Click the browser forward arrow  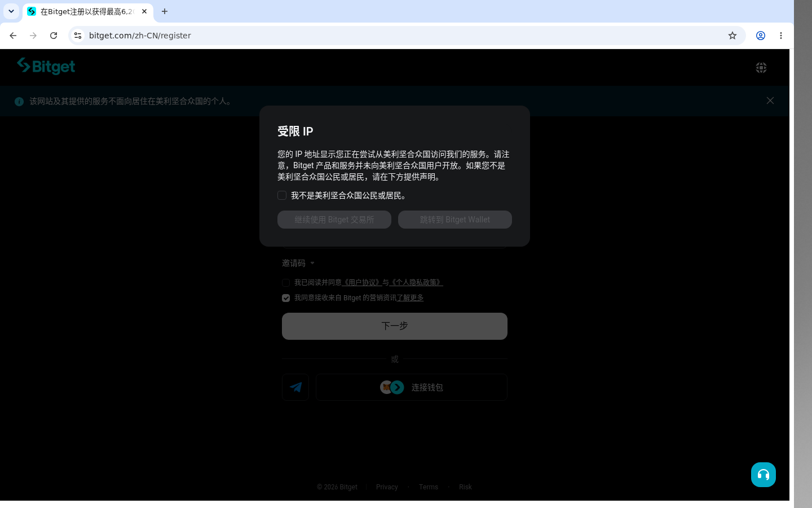coord(33,36)
